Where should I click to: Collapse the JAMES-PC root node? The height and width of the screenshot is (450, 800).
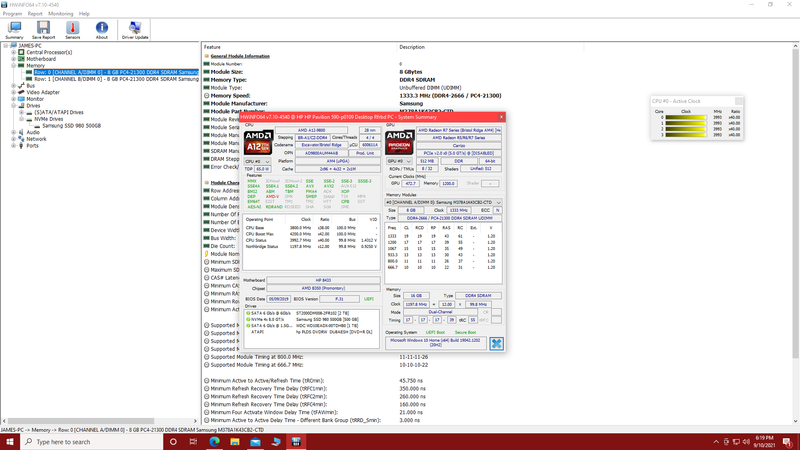point(6,45)
